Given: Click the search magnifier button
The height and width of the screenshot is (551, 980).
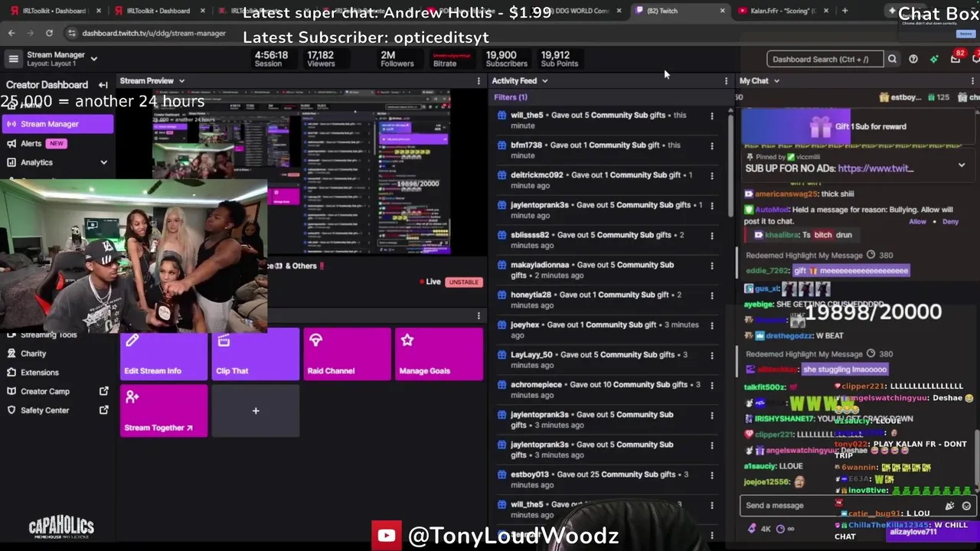Looking at the screenshot, I should click(892, 59).
